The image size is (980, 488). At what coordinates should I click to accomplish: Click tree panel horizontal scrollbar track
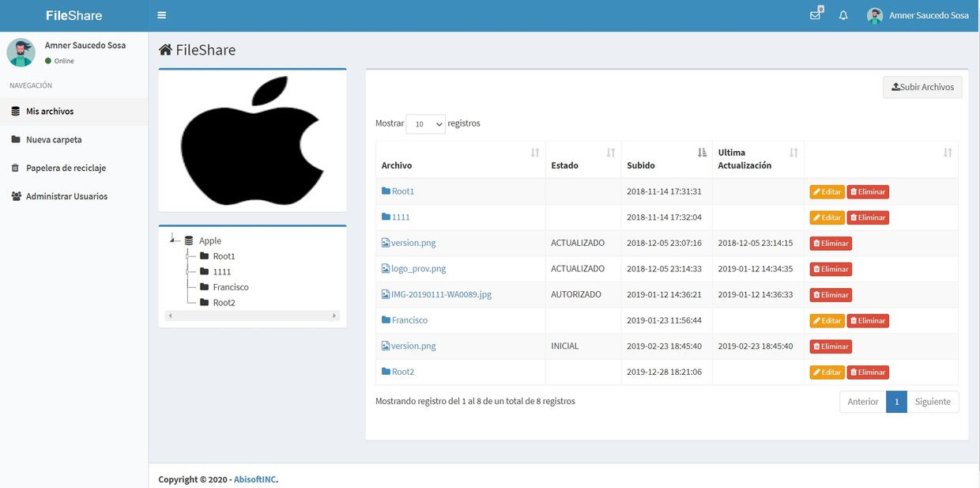(x=252, y=316)
